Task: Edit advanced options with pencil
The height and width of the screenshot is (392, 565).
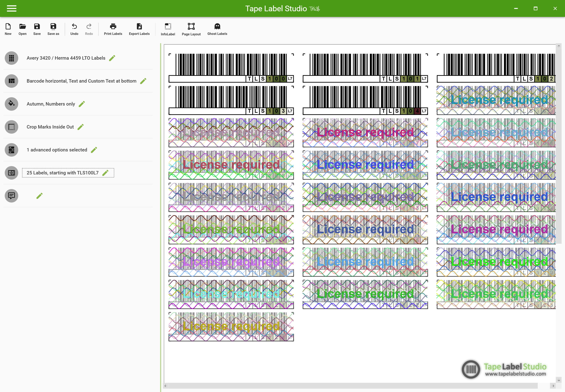Action: pyautogui.click(x=94, y=150)
